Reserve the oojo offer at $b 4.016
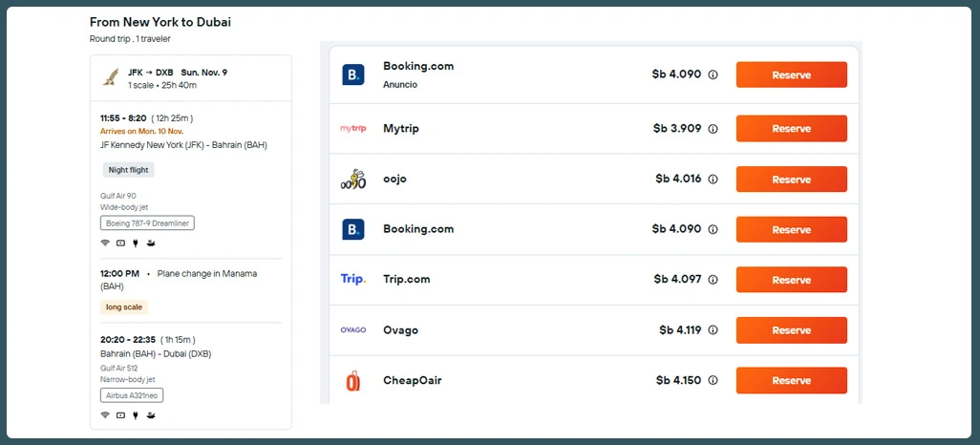Screen dimensions: 980x445 (791, 180)
